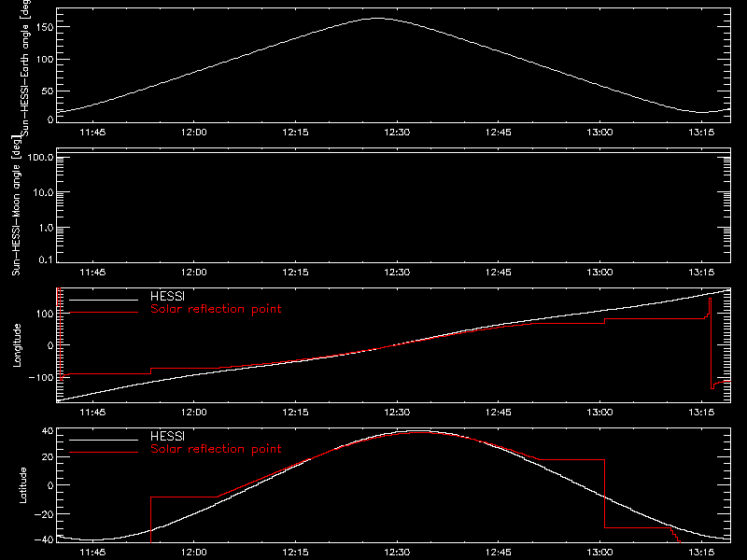The width and height of the screenshot is (747, 560).
Task: Click the peak of the Earth angle curve
Action: pos(377,18)
